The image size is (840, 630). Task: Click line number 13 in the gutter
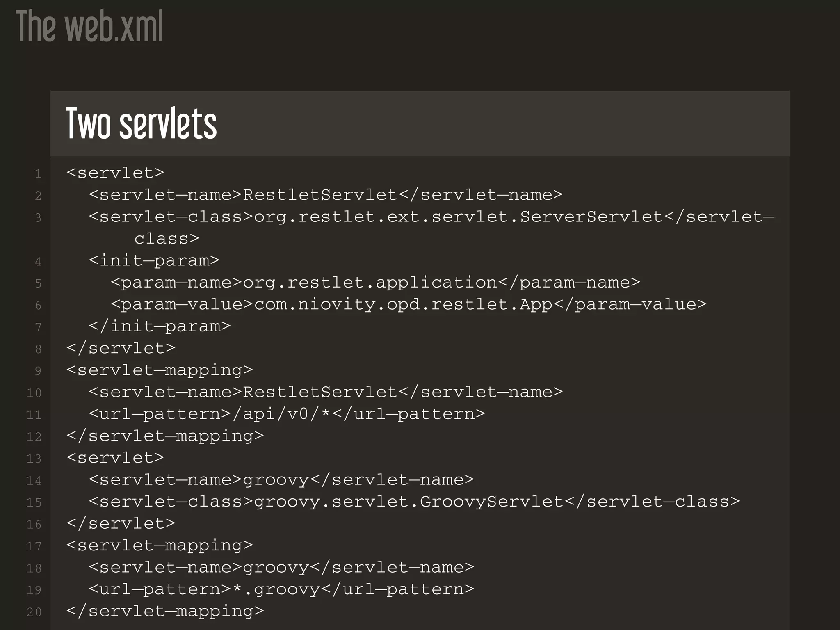[x=34, y=459]
